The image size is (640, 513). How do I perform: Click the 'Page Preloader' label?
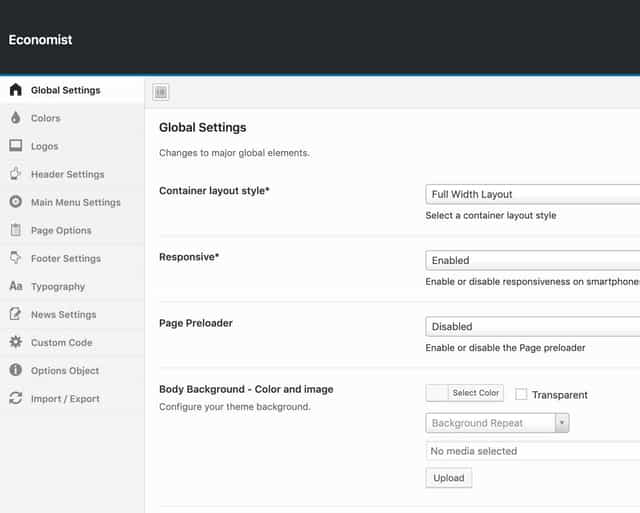pos(196,323)
